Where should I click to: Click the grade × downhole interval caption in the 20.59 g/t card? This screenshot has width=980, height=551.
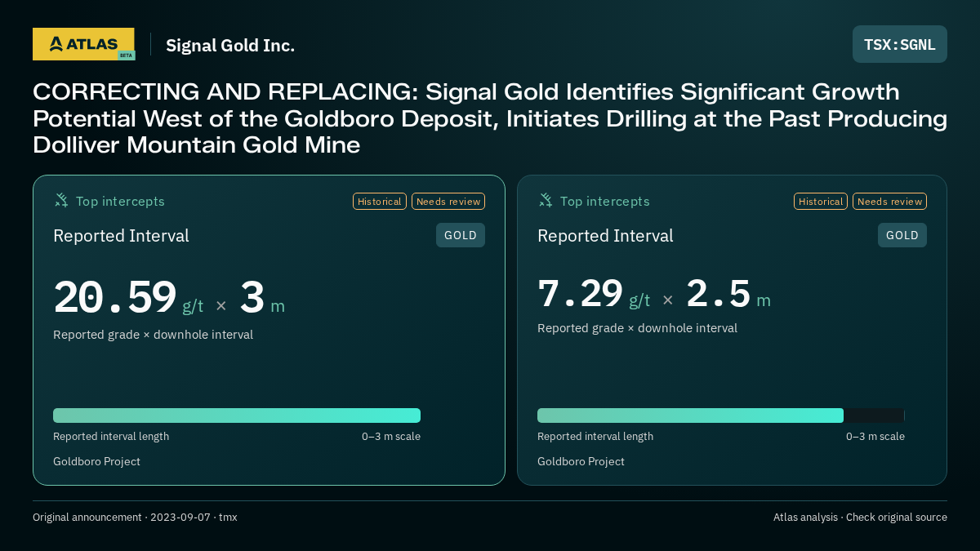tap(153, 335)
